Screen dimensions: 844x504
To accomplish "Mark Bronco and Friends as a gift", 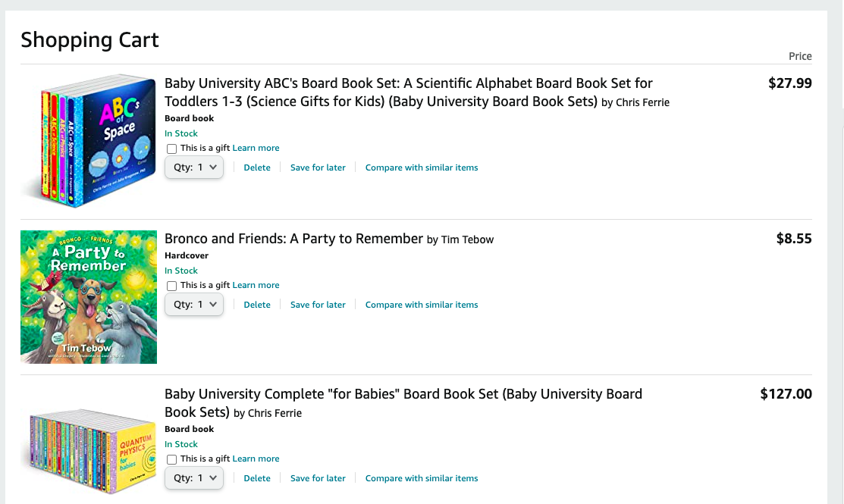I will [171, 286].
